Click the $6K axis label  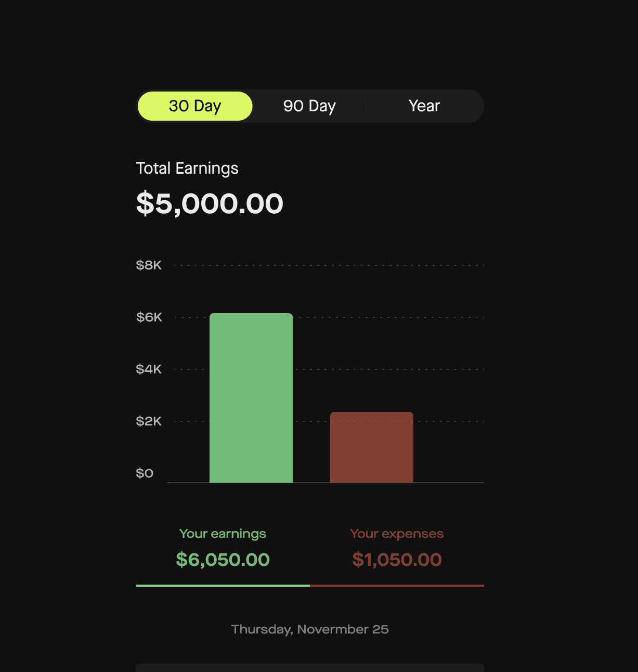149,317
